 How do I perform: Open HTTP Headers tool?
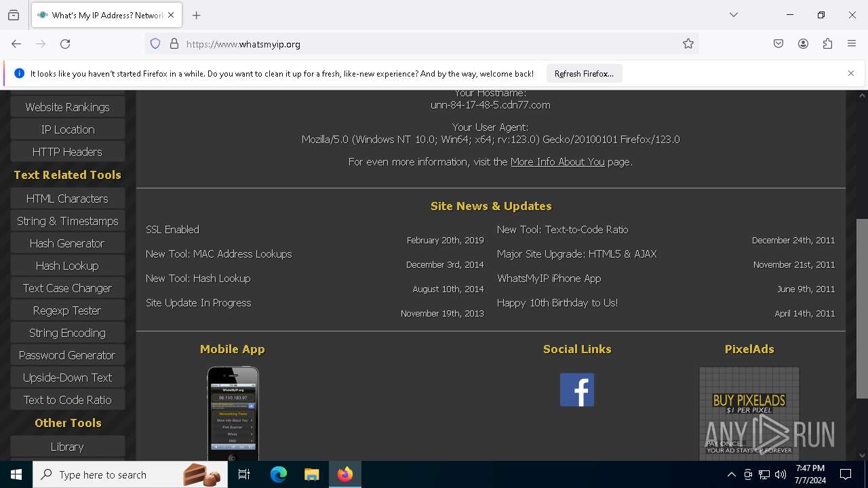[x=67, y=152]
